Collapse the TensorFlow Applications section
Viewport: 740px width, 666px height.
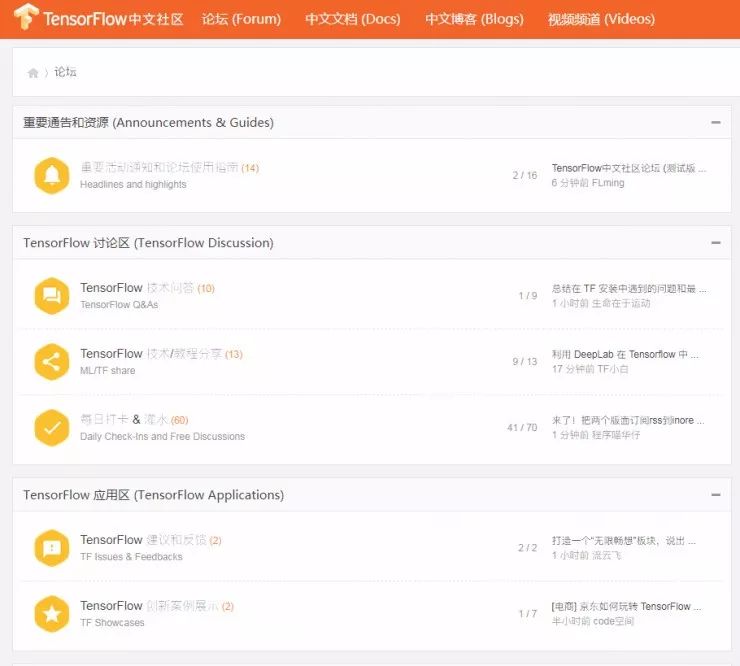click(715, 495)
